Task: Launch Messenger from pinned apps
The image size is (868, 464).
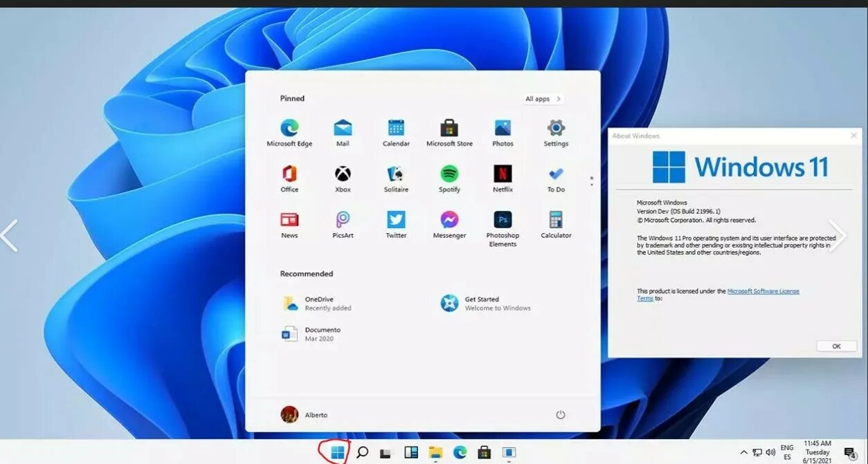Action: 449,225
